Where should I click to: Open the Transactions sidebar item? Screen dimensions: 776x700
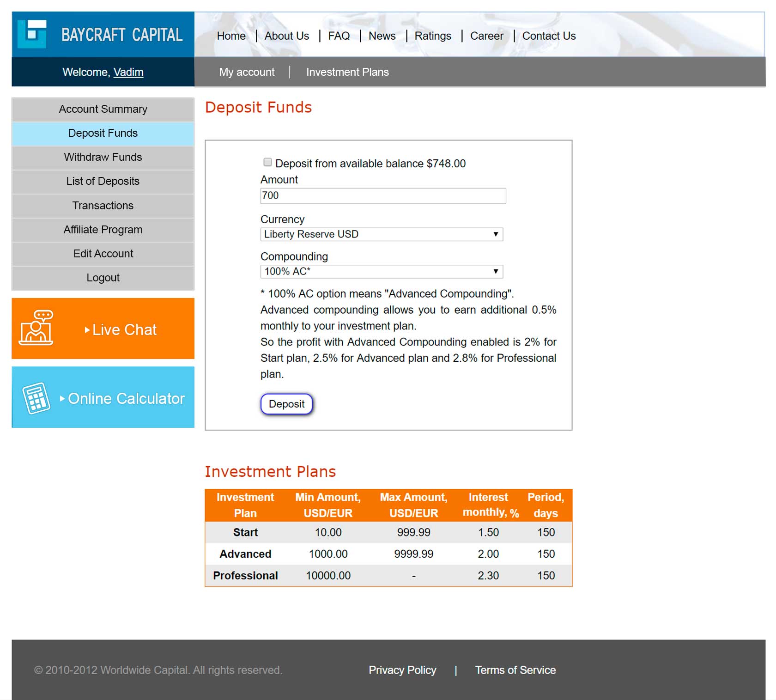click(x=103, y=206)
